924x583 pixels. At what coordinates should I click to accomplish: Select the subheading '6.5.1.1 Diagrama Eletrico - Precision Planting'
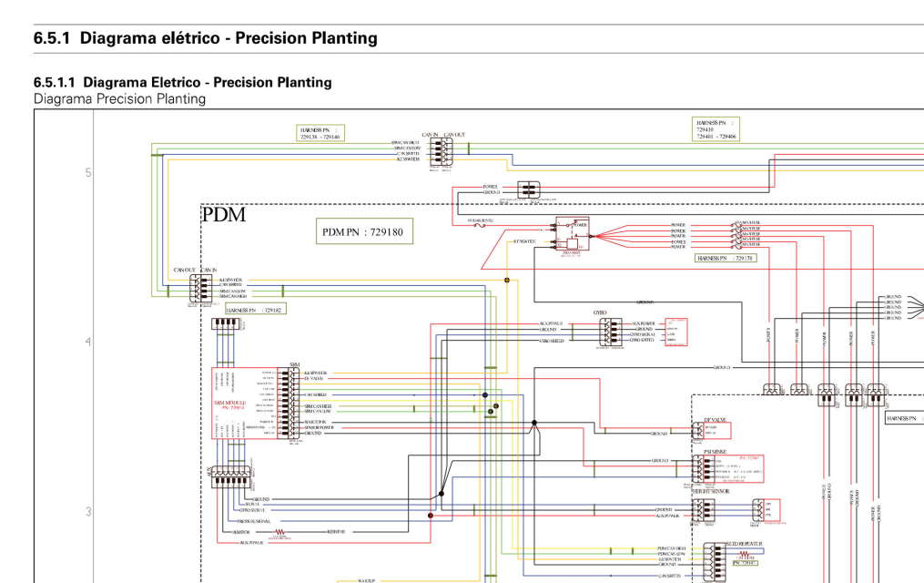point(183,83)
